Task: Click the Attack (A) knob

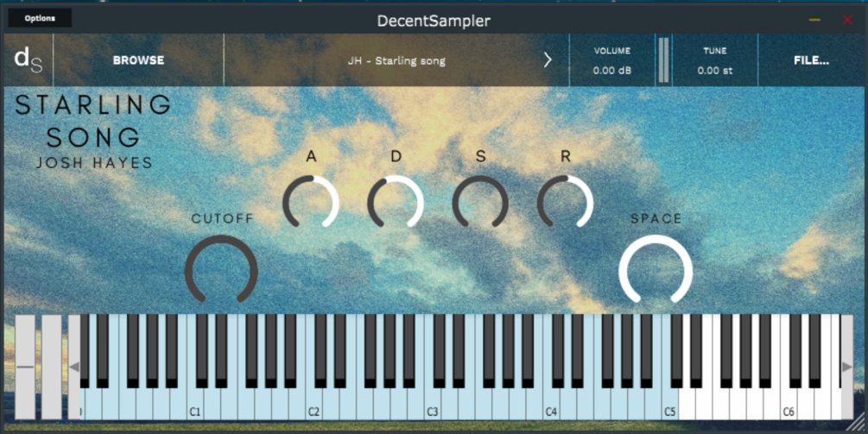Action: point(311,203)
